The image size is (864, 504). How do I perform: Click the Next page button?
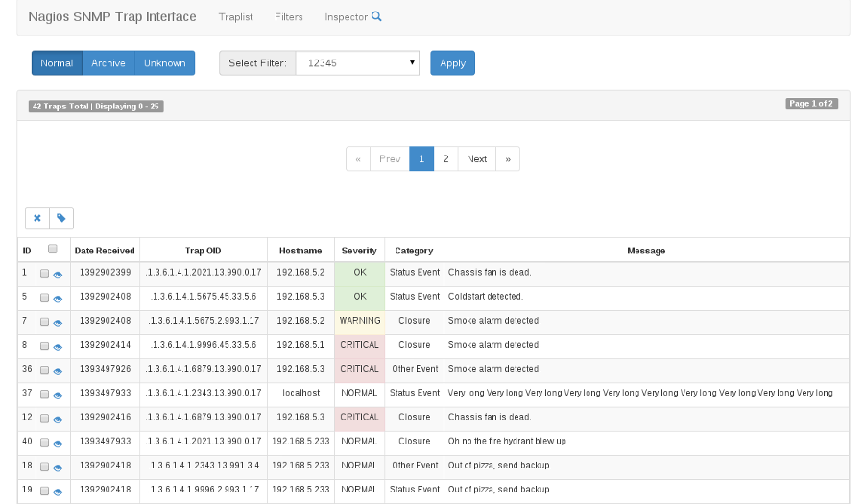coord(476,158)
